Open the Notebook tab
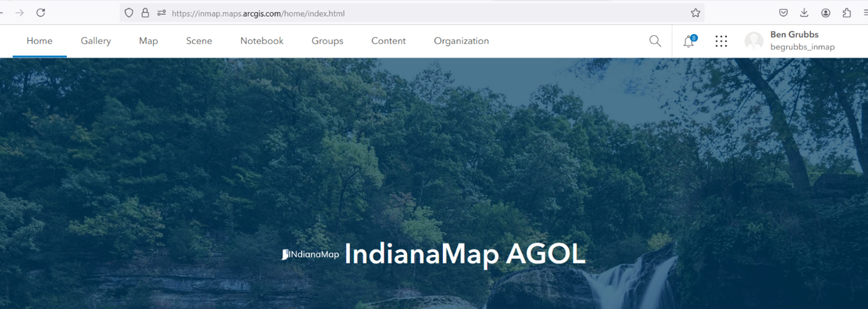 tap(261, 41)
